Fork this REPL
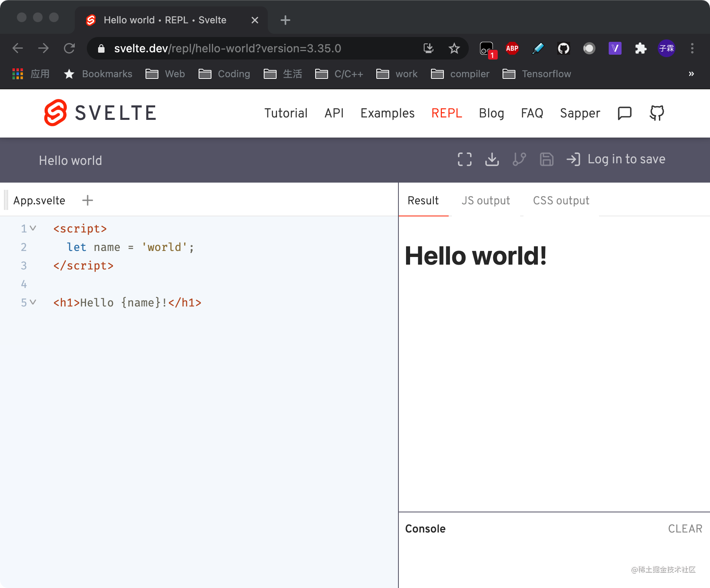This screenshot has height=588, width=710. (x=519, y=159)
